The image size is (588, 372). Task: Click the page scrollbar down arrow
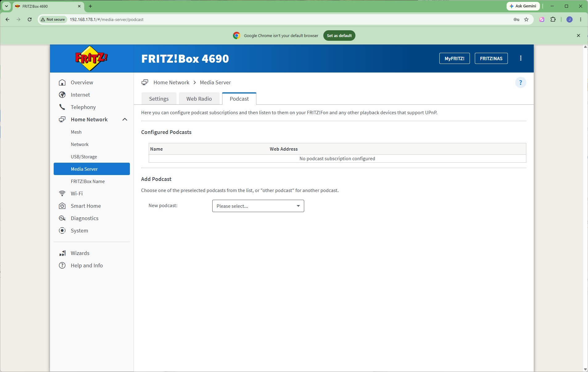[585, 369]
